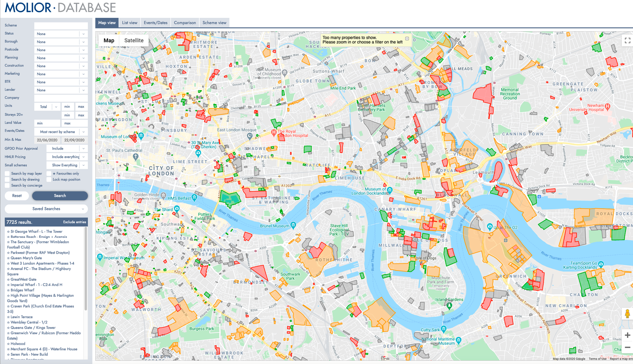Open the Bridges Wharf result
Image resolution: width=633 pixels, height=364 pixels.
pos(22,290)
